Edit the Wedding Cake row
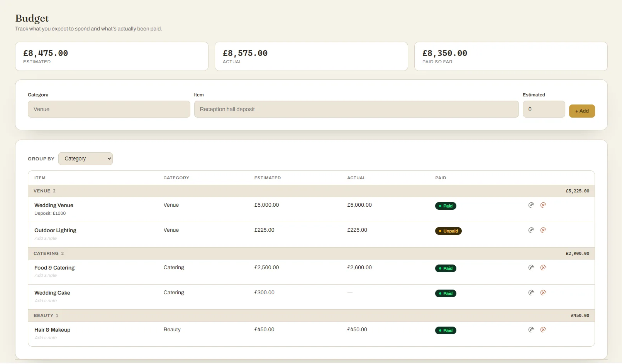 click(531, 293)
